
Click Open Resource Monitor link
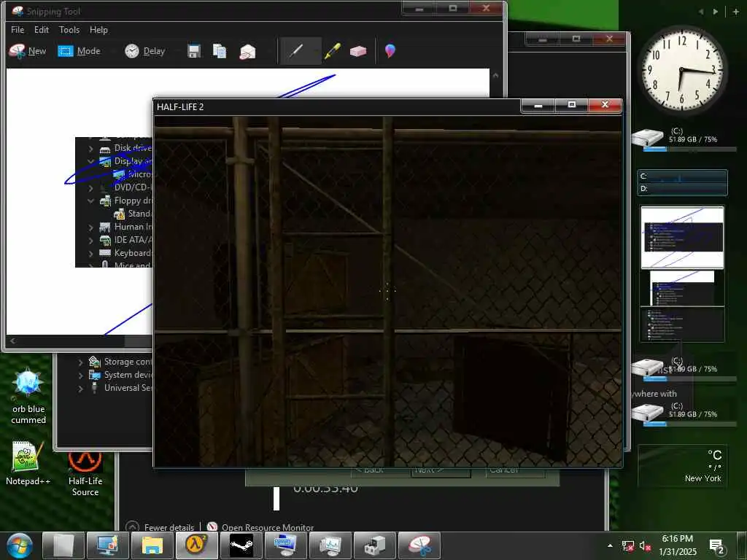click(x=260, y=527)
